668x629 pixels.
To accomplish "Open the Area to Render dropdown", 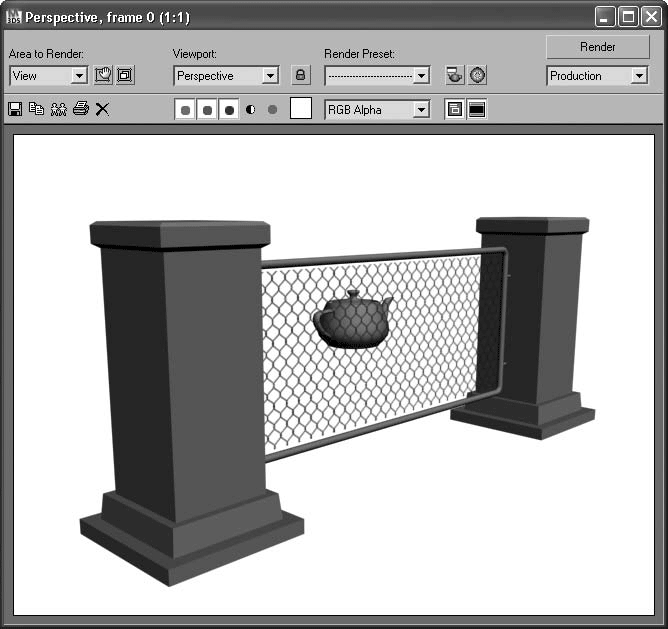I will click(x=79, y=76).
